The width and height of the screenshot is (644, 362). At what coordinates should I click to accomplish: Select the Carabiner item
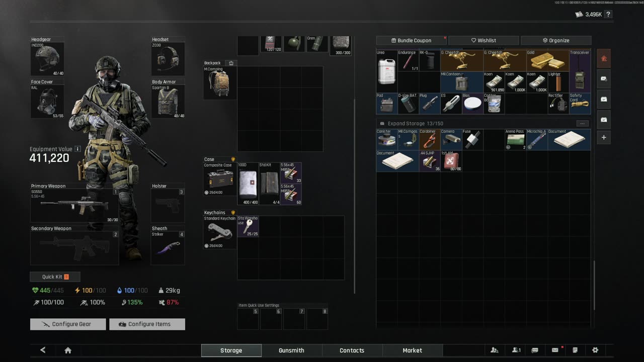pos(429,139)
